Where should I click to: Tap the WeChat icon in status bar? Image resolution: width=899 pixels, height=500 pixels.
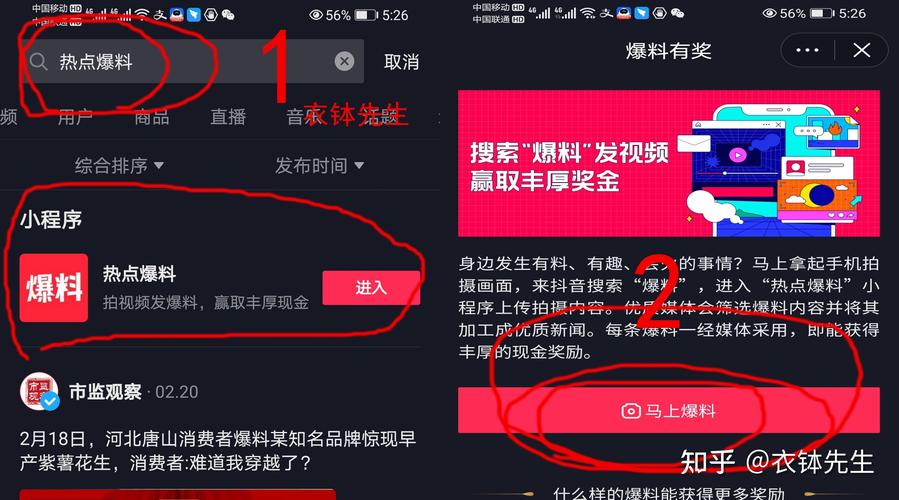228,15
